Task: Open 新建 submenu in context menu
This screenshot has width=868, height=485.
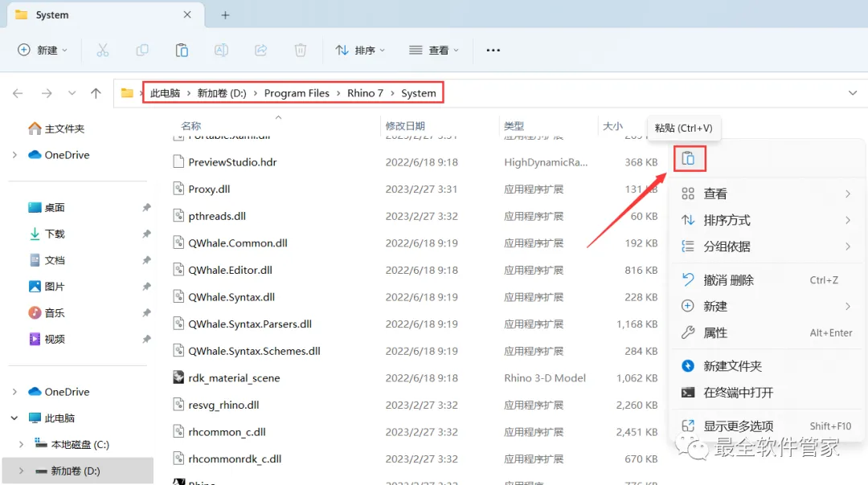Action: tap(766, 307)
